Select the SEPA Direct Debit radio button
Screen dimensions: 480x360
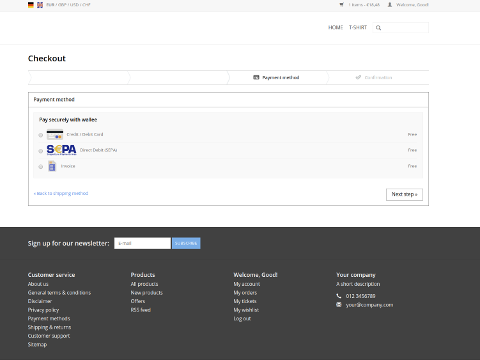41,151
